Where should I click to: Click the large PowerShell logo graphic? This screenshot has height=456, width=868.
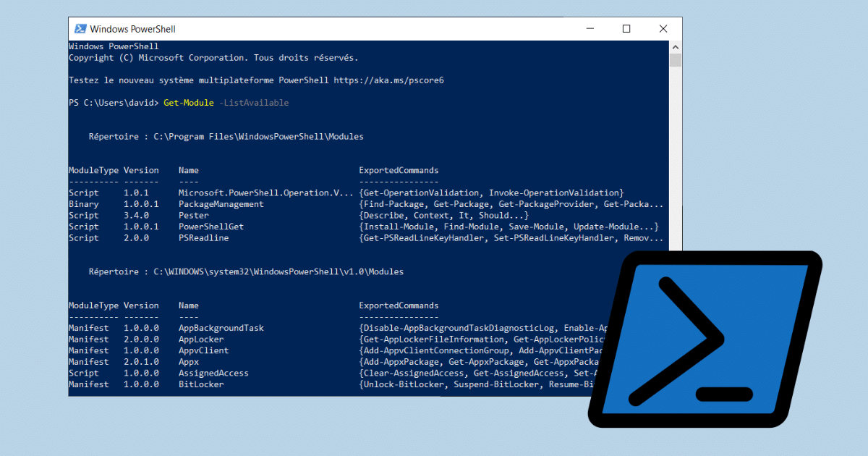[704, 339]
